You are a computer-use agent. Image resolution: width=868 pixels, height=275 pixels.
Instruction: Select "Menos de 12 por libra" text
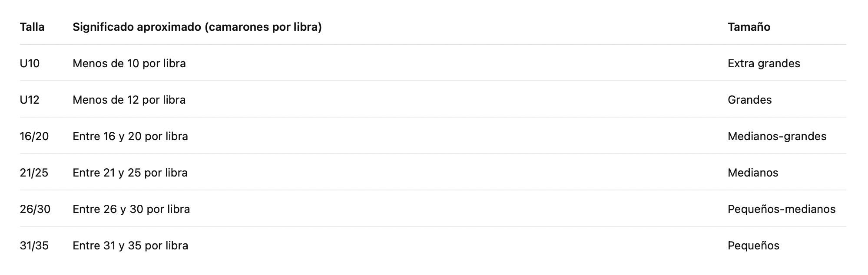tap(129, 100)
